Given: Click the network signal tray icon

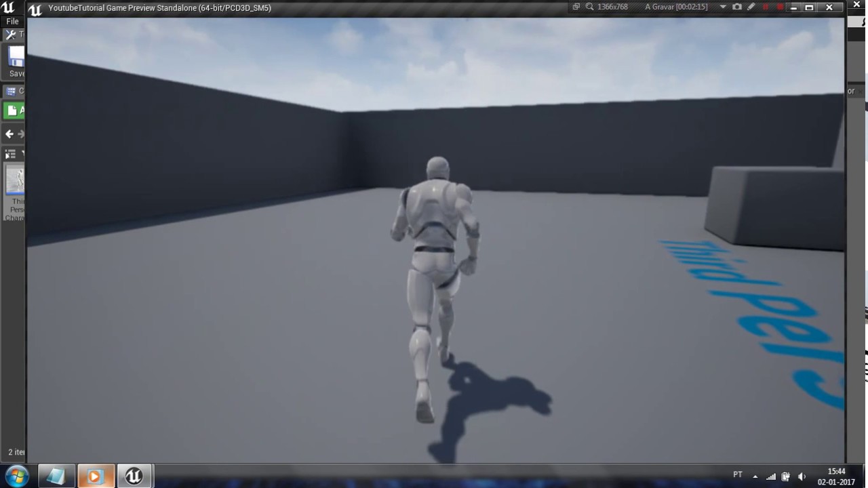Looking at the screenshot, I should coord(771,476).
